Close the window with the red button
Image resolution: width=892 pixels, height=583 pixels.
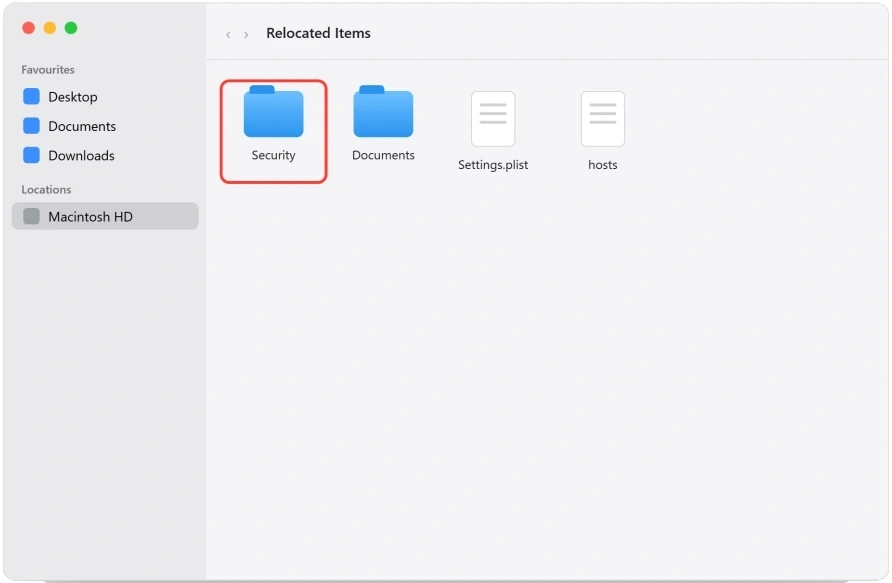pyautogui.click(x=28, y=28)
